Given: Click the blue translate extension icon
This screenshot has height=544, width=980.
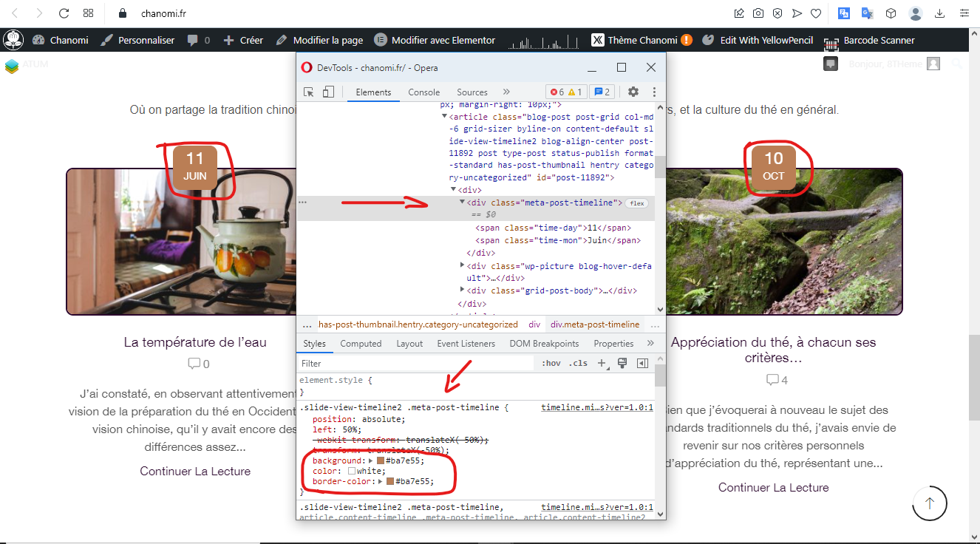Looking at the screenshot, I should click(844, 13).
